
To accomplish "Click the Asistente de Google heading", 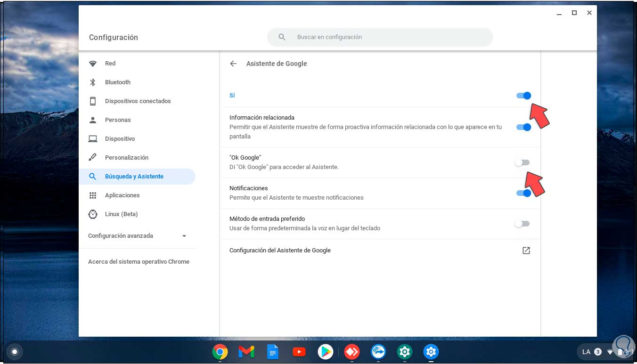I will pos(277,64).
